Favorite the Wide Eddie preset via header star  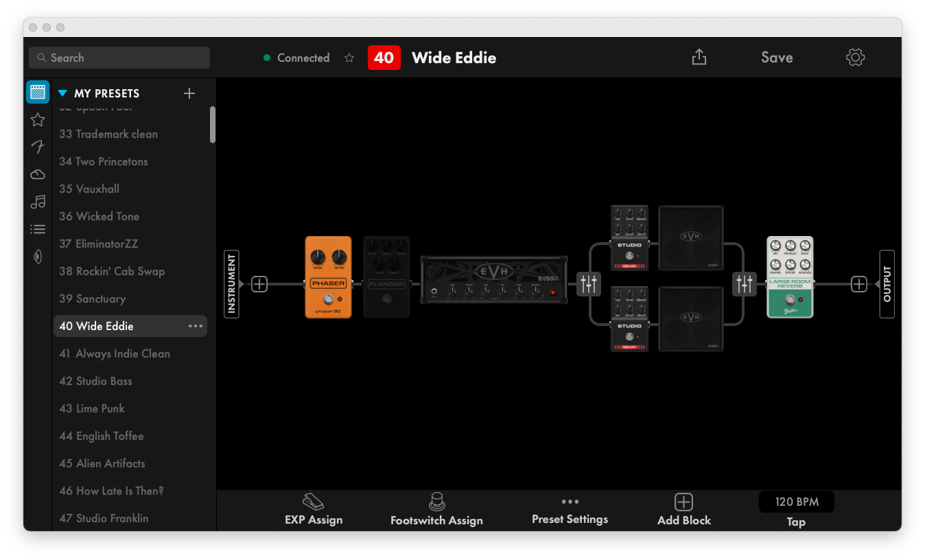349,58
